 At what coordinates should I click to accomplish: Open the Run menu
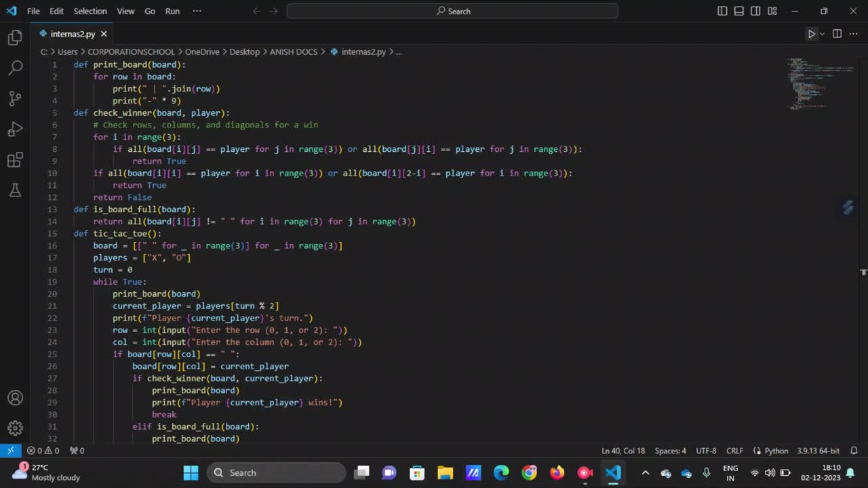tap(172, 11)
